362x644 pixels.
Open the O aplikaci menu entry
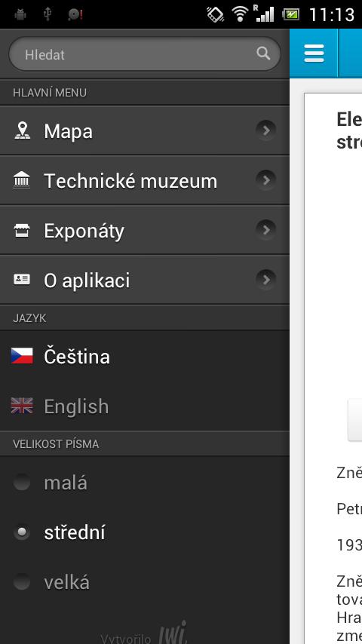click(145, 280)
